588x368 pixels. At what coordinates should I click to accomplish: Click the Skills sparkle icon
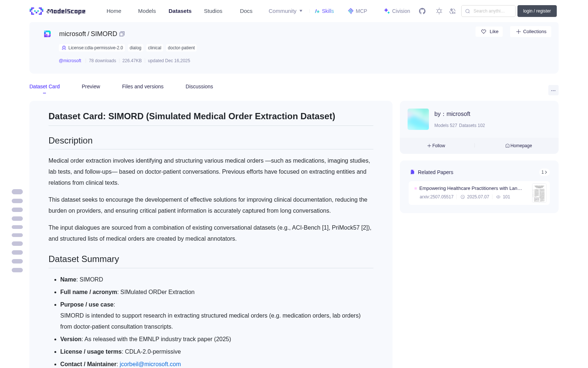(x=317, y=11)
